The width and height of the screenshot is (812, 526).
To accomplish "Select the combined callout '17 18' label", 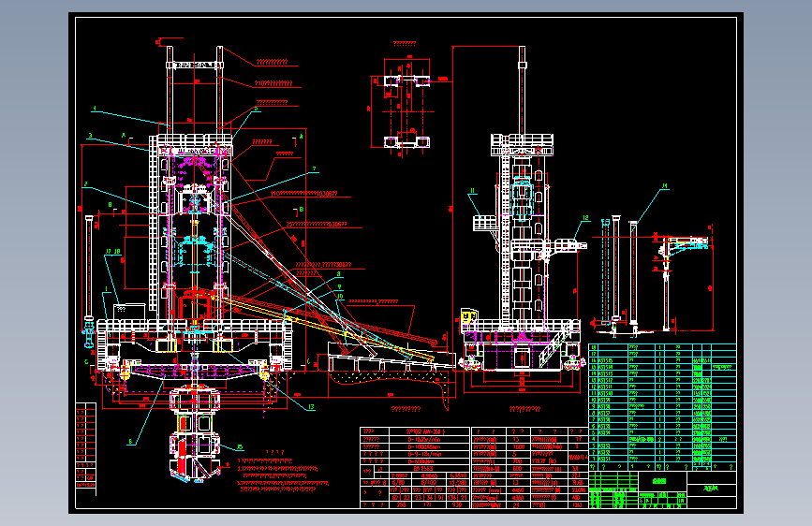I will click(113, 252).
